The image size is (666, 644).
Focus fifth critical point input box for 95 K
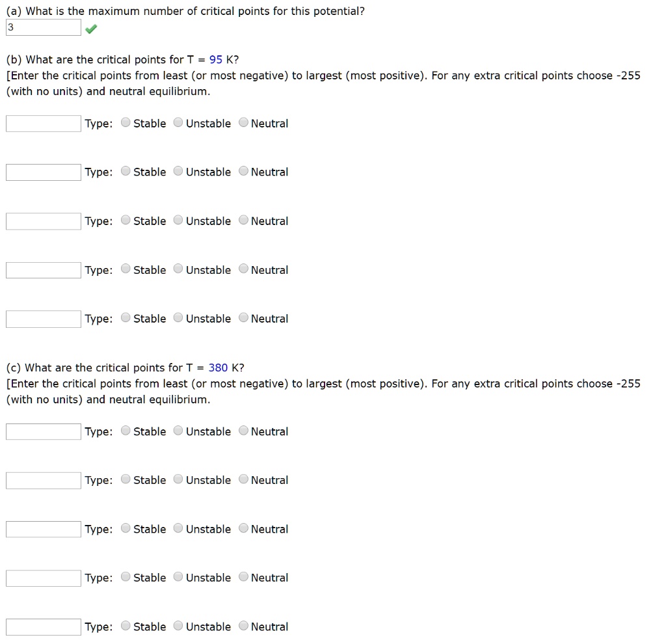(x=43, y=319)
